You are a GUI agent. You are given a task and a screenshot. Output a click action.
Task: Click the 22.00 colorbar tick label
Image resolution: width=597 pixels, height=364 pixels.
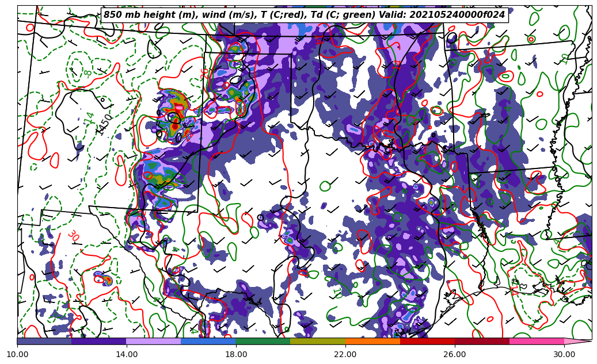click(345, 354)
